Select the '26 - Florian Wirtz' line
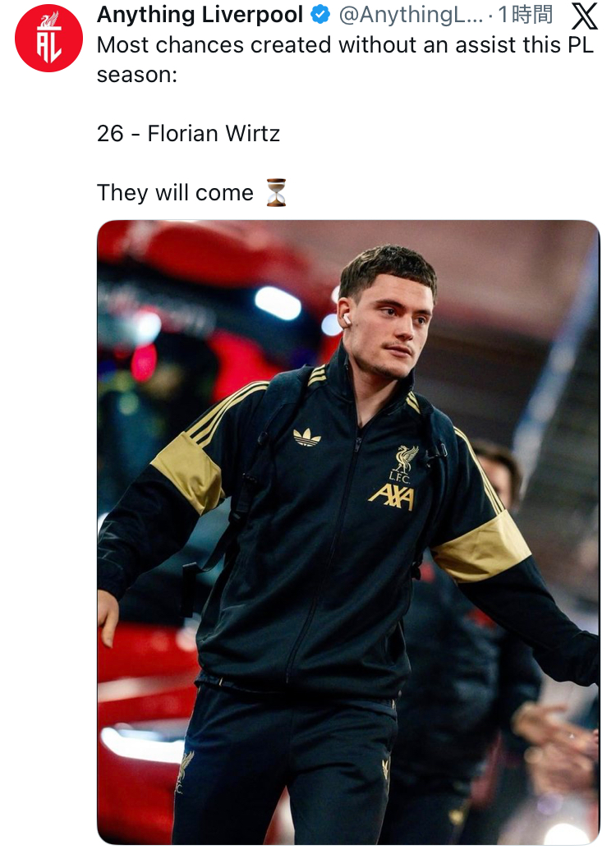Viewport: 616px width, 854px height. click(188, 133)
